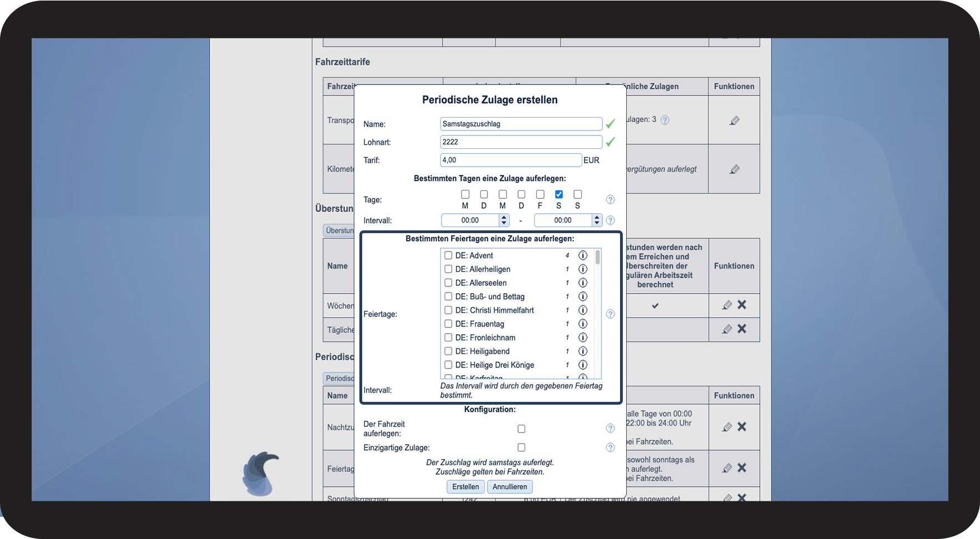Check the Thursday (D) day checkbox

(x=521, y=194)
